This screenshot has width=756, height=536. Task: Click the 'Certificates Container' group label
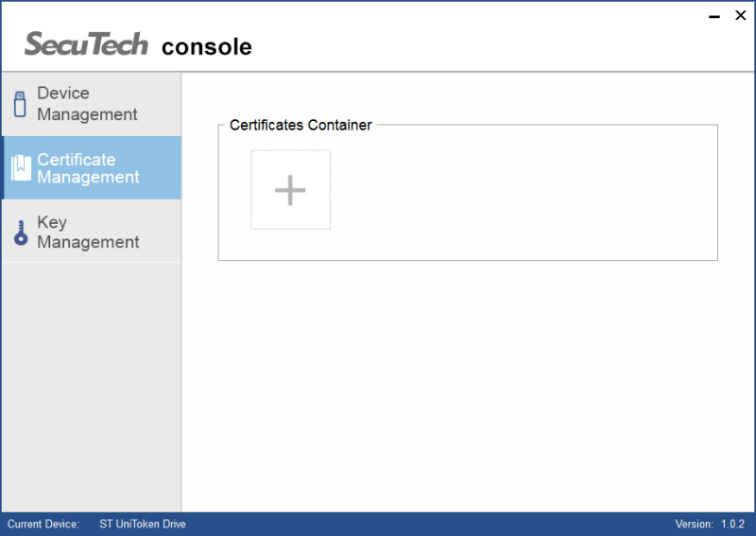(x=301, y=125)
